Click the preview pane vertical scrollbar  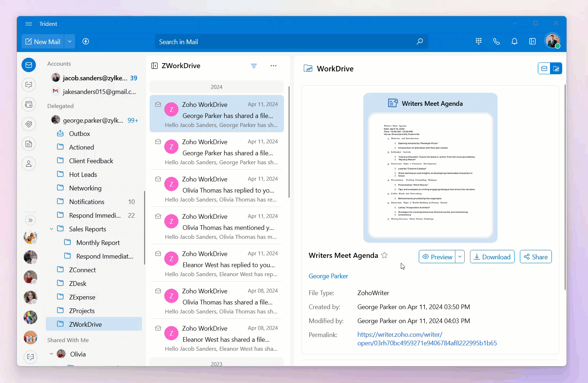pyautogui.click(x=565, y=187)
